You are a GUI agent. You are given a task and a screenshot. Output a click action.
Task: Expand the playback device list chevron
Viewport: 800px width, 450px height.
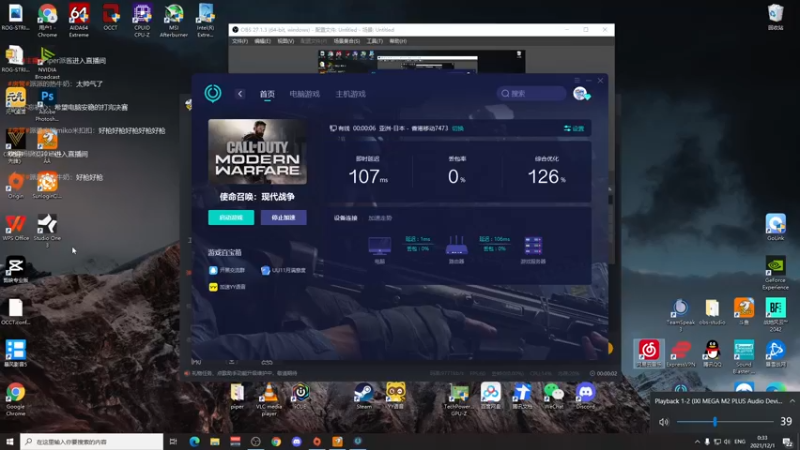792,401
